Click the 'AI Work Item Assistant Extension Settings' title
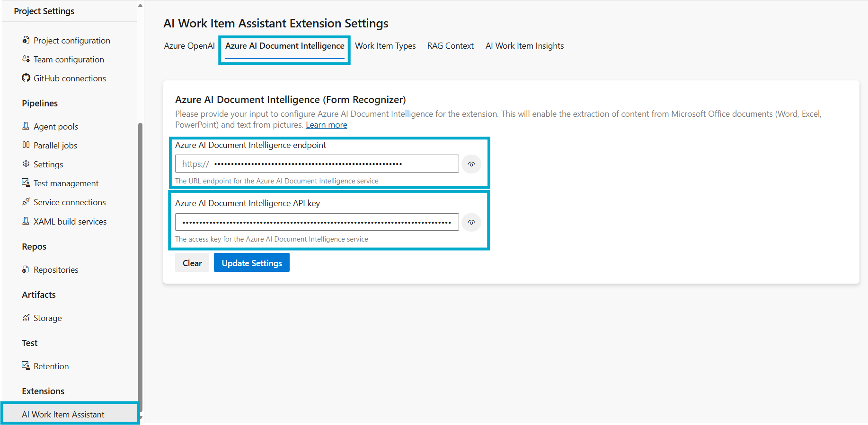 [x=276, y=23]
